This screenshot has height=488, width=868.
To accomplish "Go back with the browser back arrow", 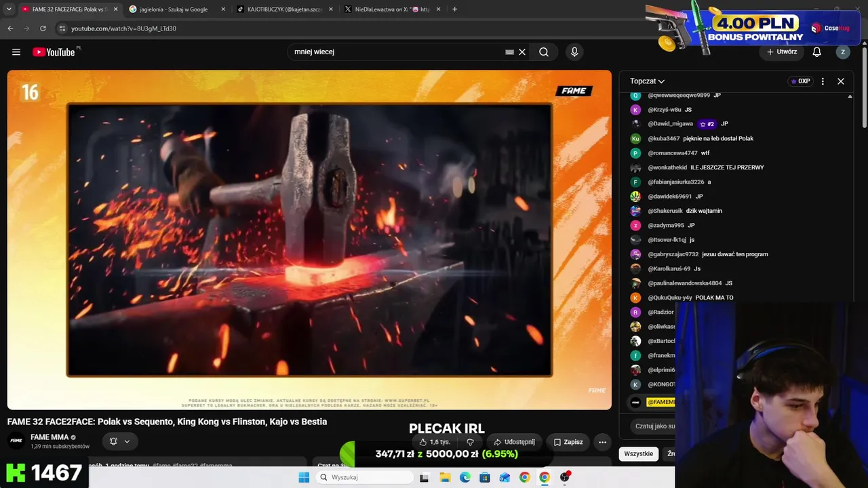I will tap(10, 28).
